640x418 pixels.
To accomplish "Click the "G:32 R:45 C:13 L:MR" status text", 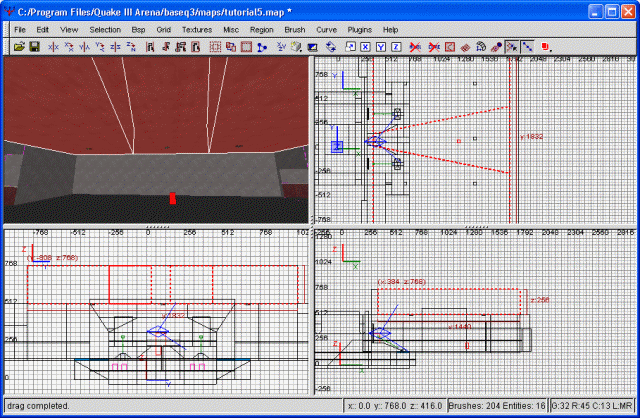I will (x=592, y=406).
